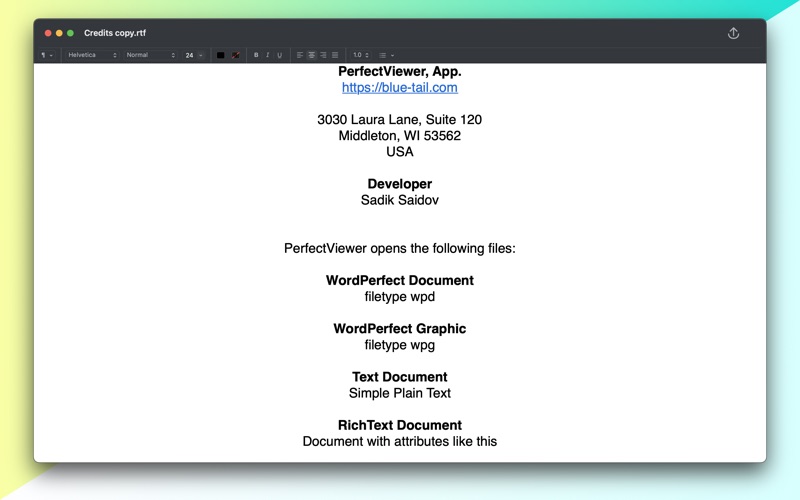800x500 pixels.
Task: Click the filetype wpd line
Action: pos(399,296)
